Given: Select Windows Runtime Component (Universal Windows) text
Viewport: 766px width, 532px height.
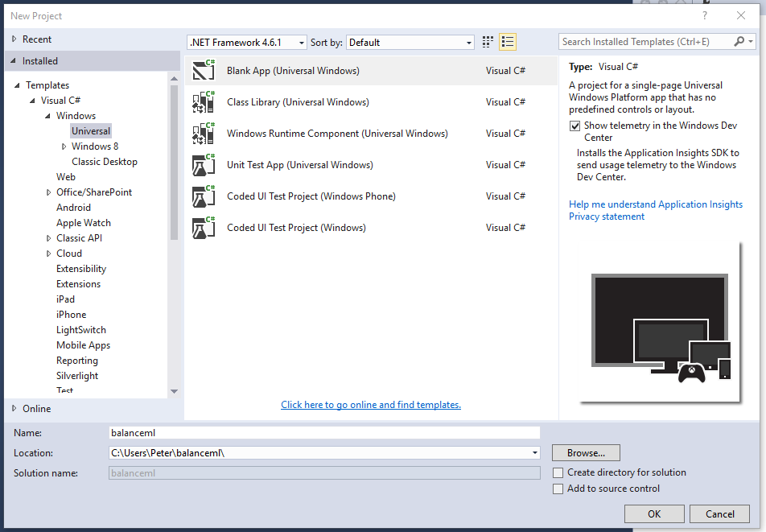Looking at the screenshot, I should pyautogui.click(x=337, y=134).
